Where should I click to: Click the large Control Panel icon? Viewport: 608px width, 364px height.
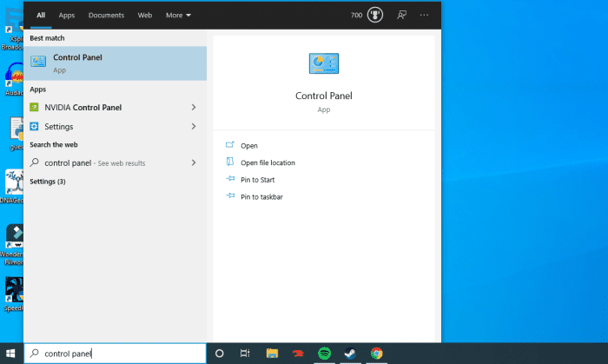point(323,63)
